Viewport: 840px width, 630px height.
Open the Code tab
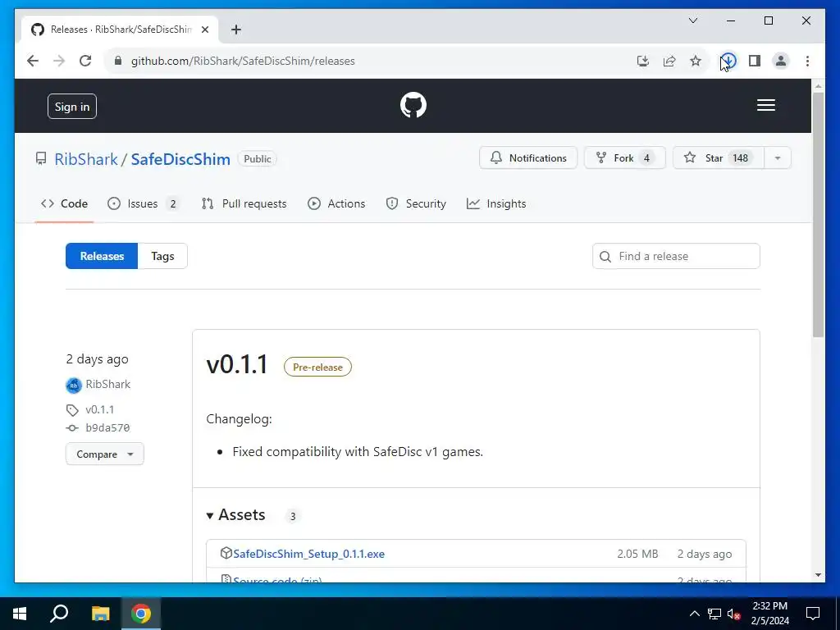[x=64, y=203]
